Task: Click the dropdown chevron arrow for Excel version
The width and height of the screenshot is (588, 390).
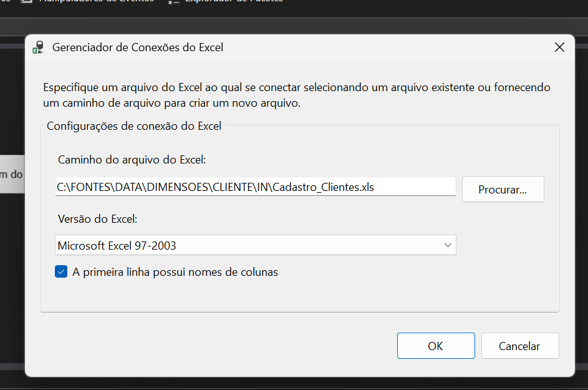Action: click(x=447, y=245)
